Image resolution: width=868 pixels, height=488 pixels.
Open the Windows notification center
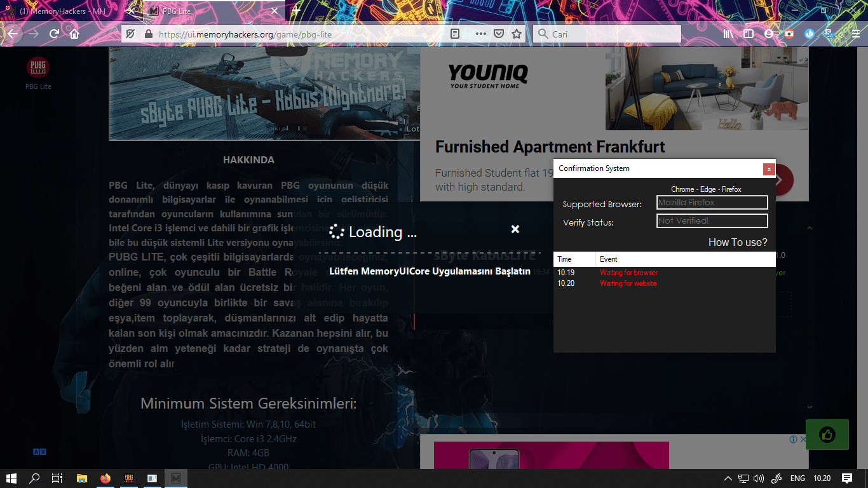coord(847,478)
